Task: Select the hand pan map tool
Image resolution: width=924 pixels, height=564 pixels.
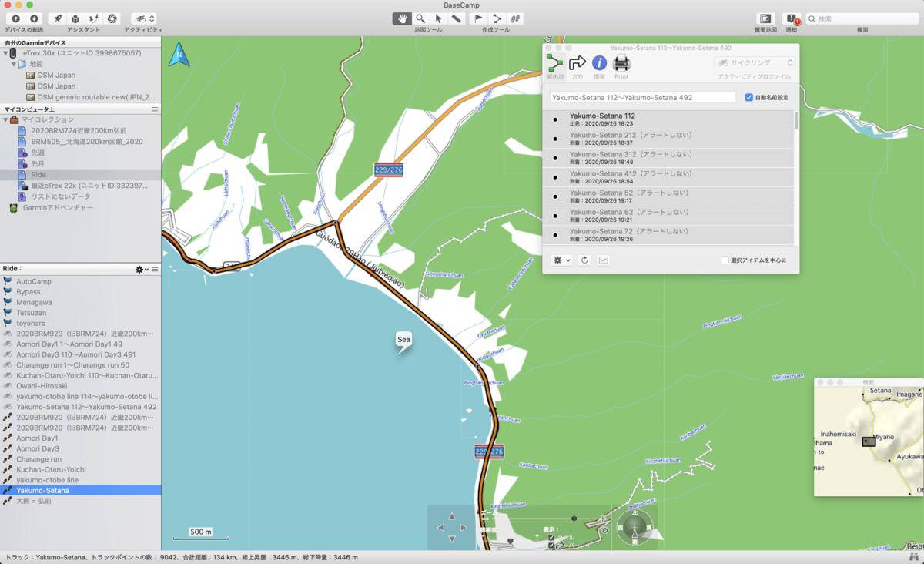Action: pyautogui.click(x=401, y=18)
